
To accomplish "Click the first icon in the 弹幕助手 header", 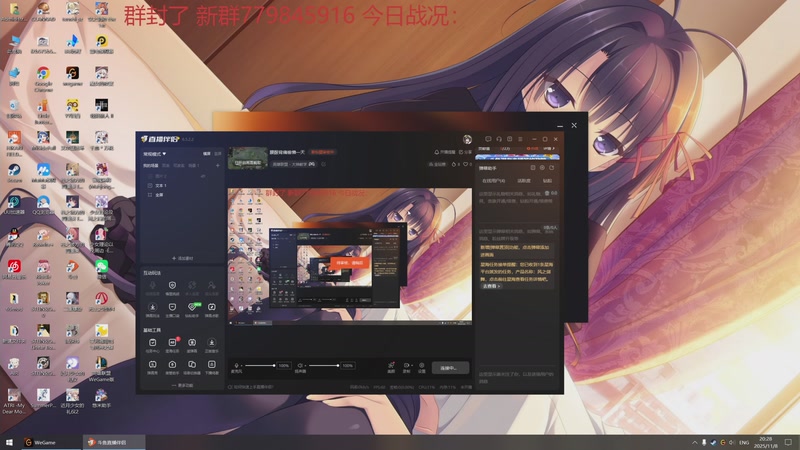I will coord(533,167).
